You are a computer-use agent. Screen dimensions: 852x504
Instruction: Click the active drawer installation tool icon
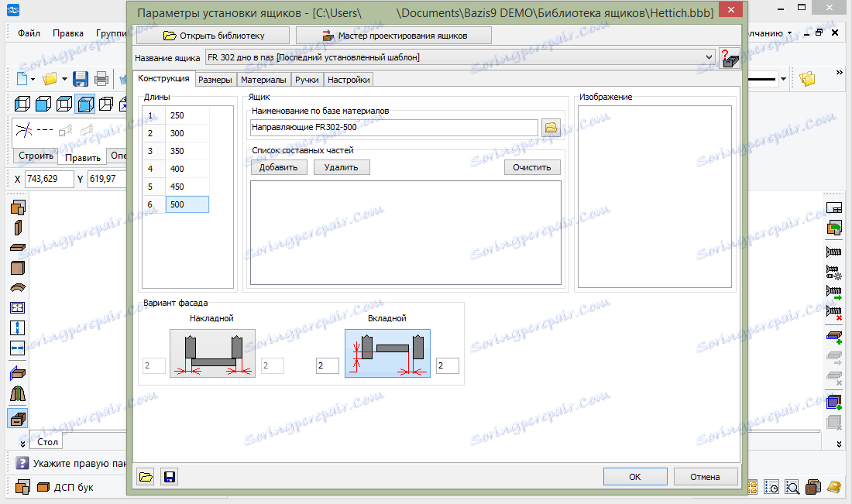18,419
